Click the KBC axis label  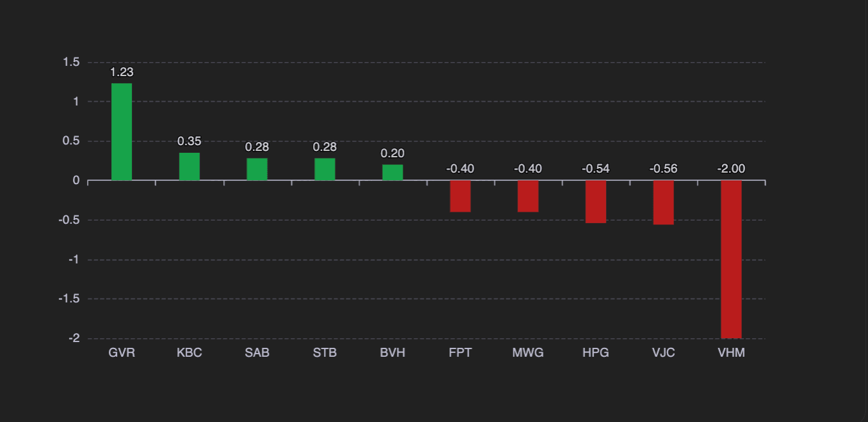(x=189, y=353)
